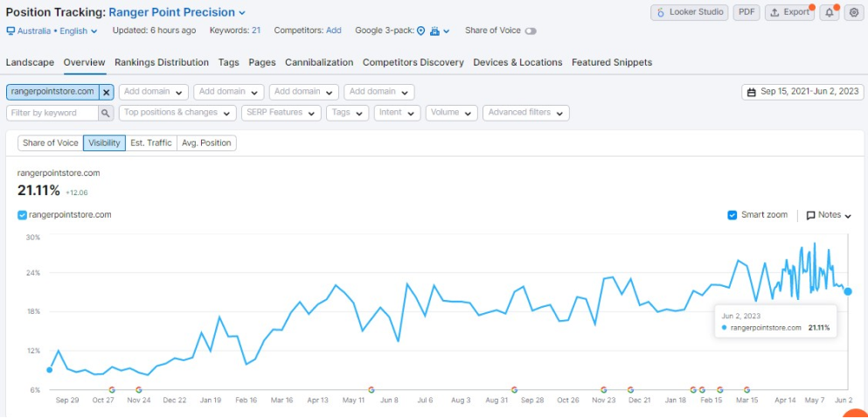Select Overview tab
The image size is (868, 418).
pos(84,63)
